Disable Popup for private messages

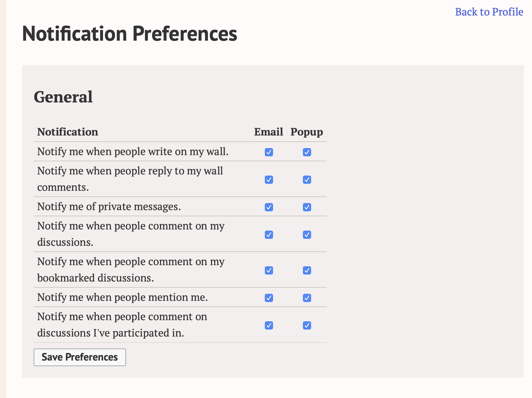coord(307,207)
